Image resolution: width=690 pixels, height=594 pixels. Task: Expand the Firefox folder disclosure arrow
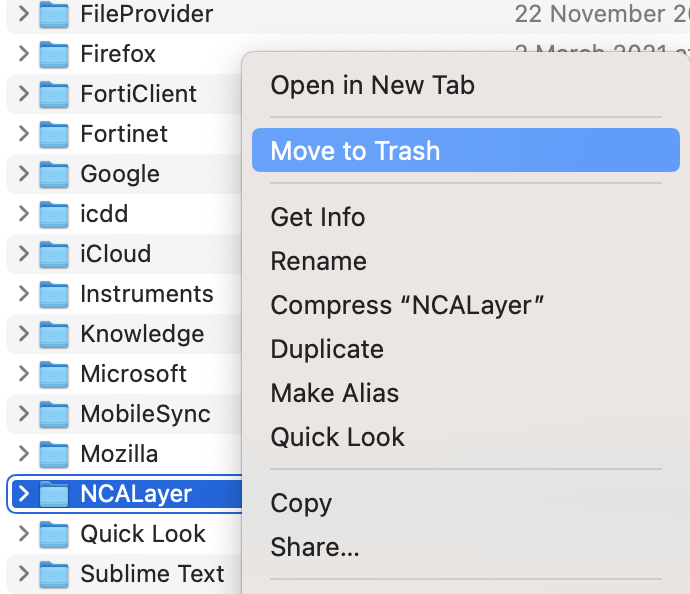pos(23,54)
